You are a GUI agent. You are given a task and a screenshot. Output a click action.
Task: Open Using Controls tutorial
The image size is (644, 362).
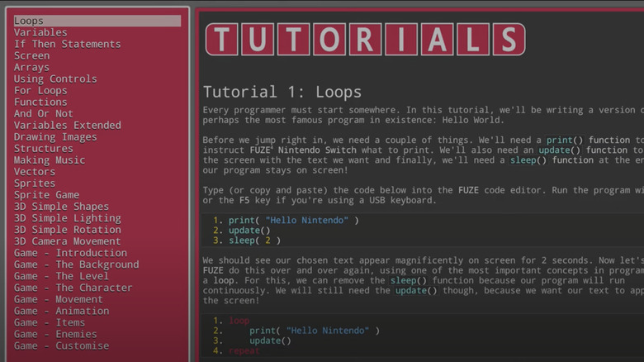[55, 79]
